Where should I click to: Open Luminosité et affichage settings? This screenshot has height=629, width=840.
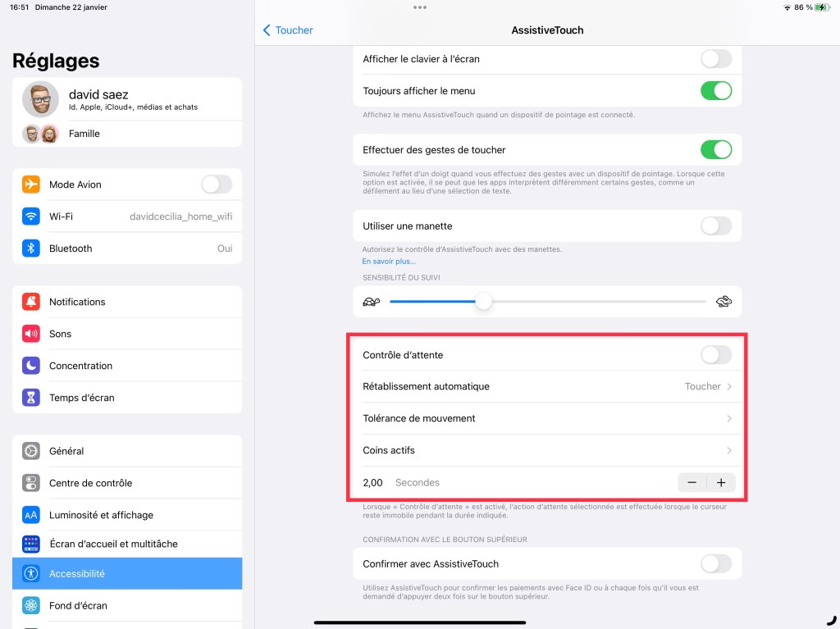pos(127,515)
